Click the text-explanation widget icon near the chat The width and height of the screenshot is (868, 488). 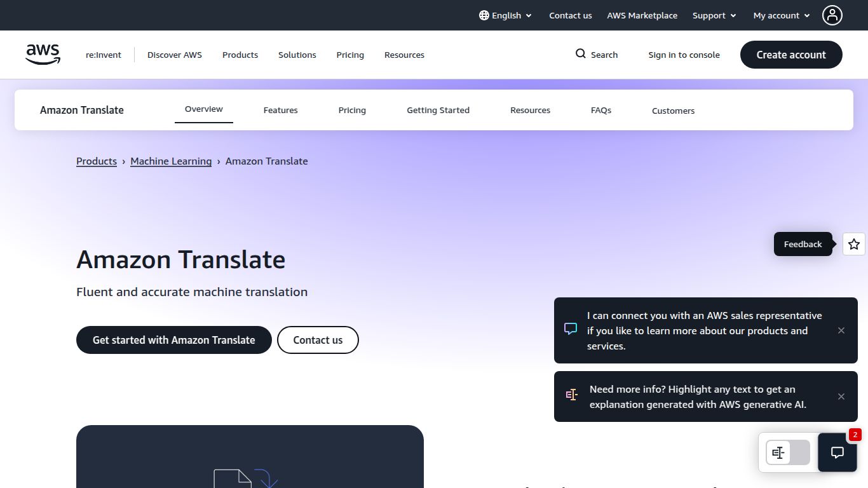778,452
